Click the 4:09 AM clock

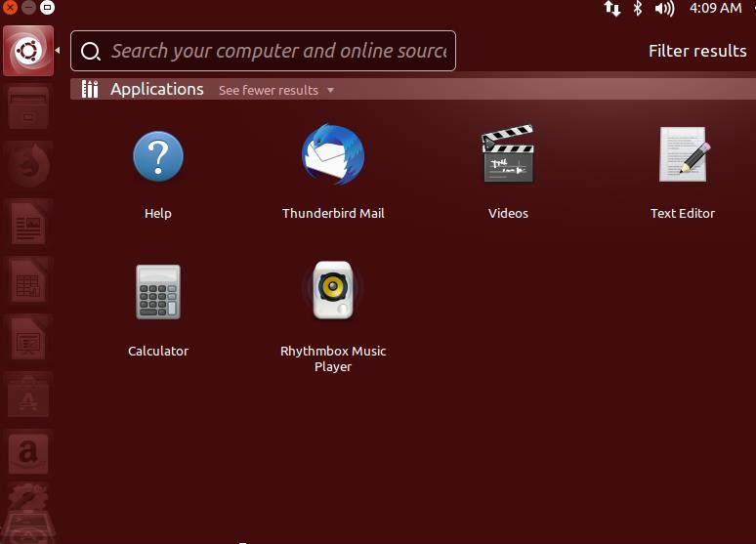[716, 8]
